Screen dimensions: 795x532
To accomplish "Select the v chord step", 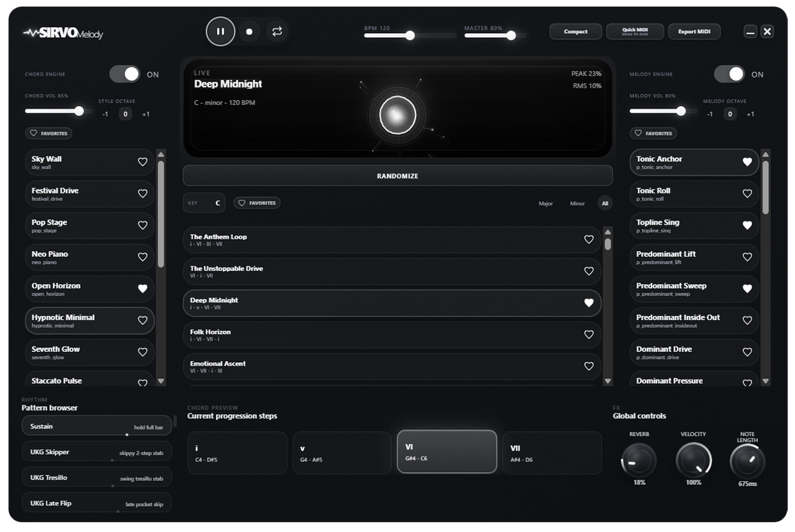I will tap(342, 453).
